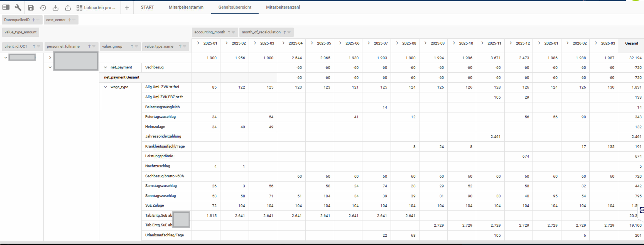644x245 pixels.
Task: Click the DatenquellenID field chip label
Action: [x=17, y=20]
